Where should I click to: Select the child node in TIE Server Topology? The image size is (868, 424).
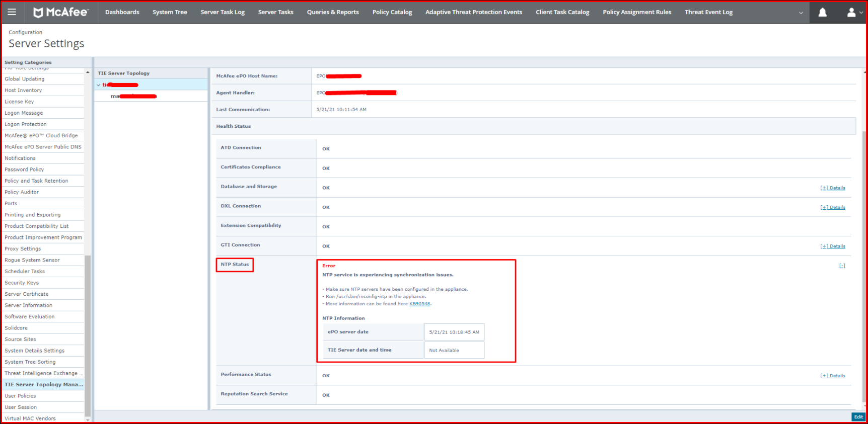[x=134, y=96]
